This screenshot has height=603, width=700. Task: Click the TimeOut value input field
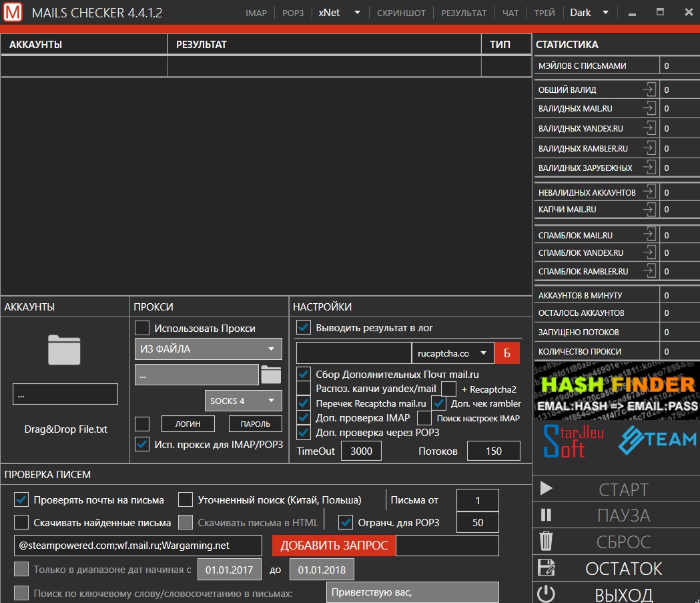361,451
